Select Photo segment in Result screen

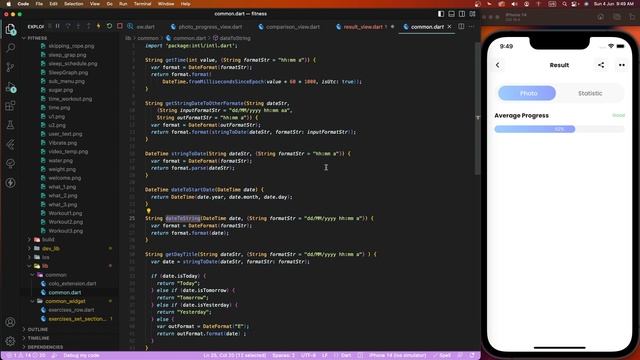coord(527,93)
